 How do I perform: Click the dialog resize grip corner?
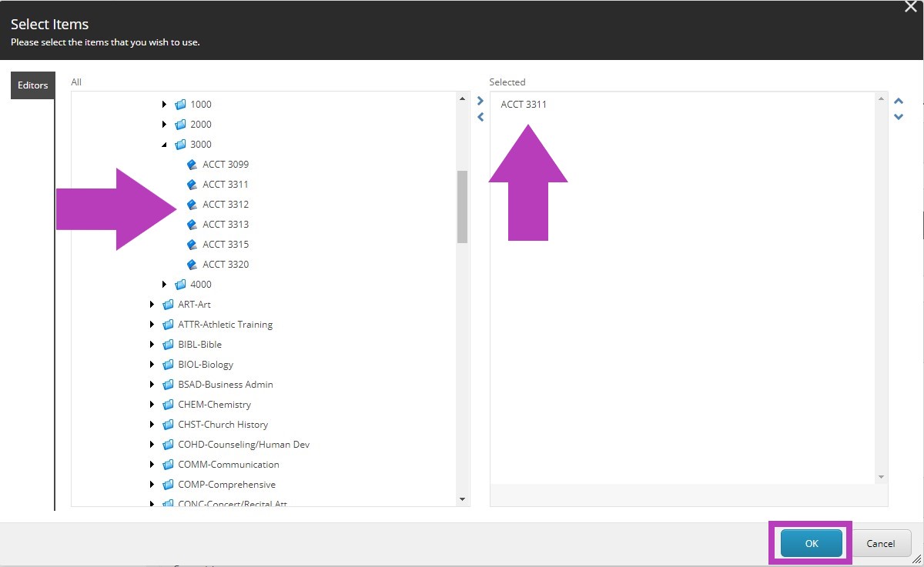pos(917,560)
